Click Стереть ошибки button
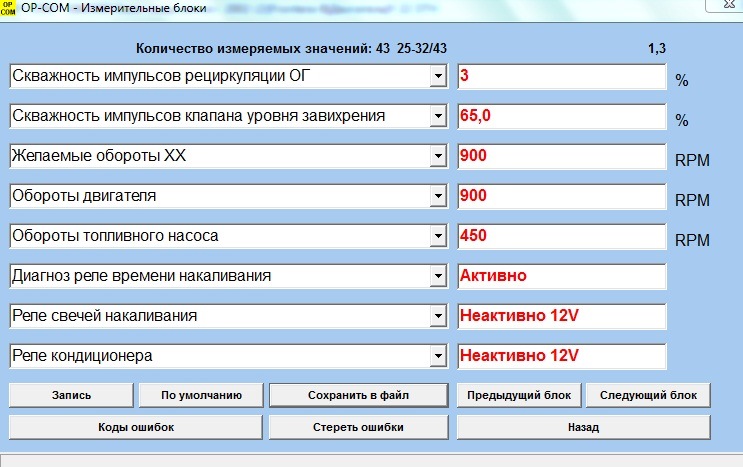Image resolution: width=743 pixels, height=467 pixels. tap(359, 427)
